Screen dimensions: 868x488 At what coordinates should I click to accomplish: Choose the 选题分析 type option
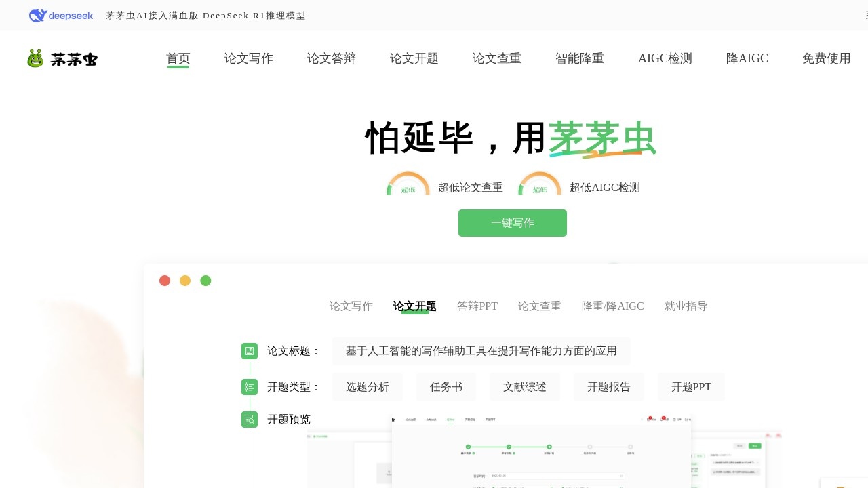(368, 387)
